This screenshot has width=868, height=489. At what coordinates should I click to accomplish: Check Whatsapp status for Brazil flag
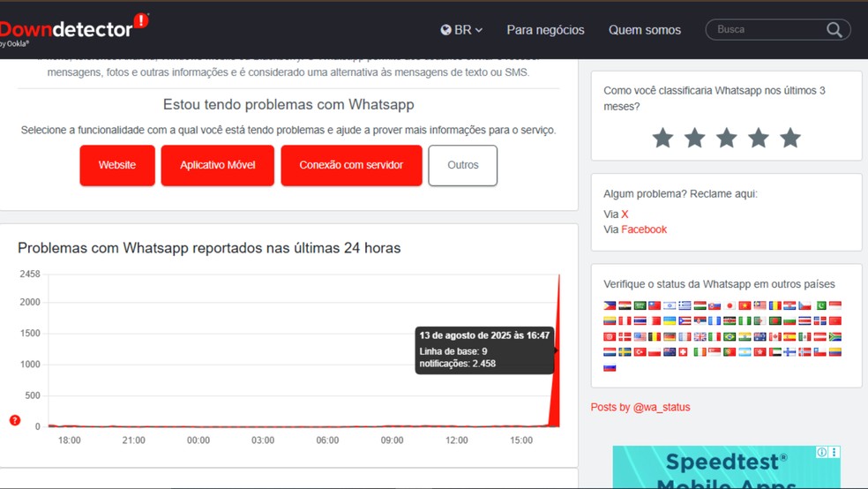pos(730,336)
